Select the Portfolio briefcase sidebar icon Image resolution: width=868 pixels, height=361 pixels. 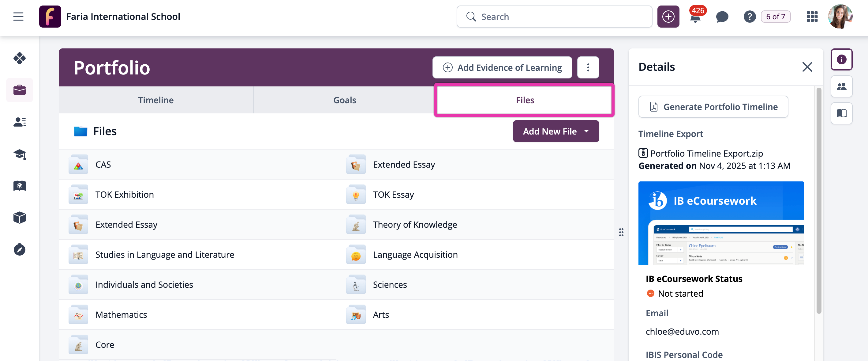pos(20,90)
